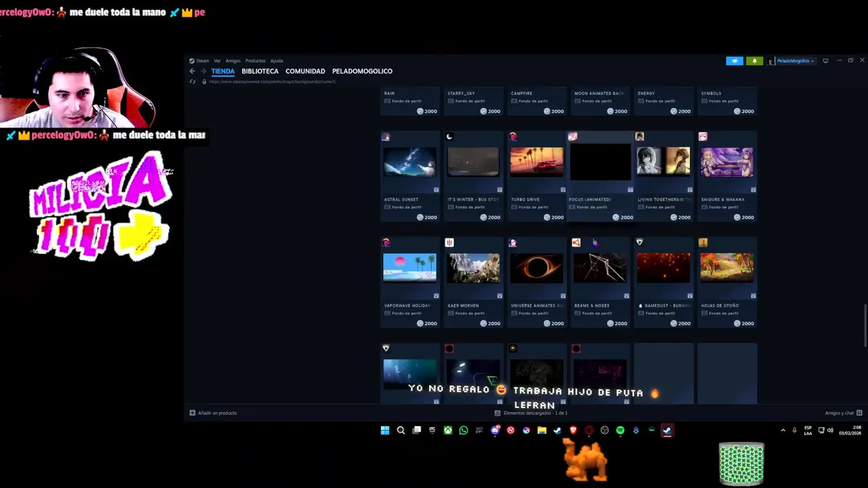
Task: Open Xbox app from the taskbar
Action: pos(448,430)
